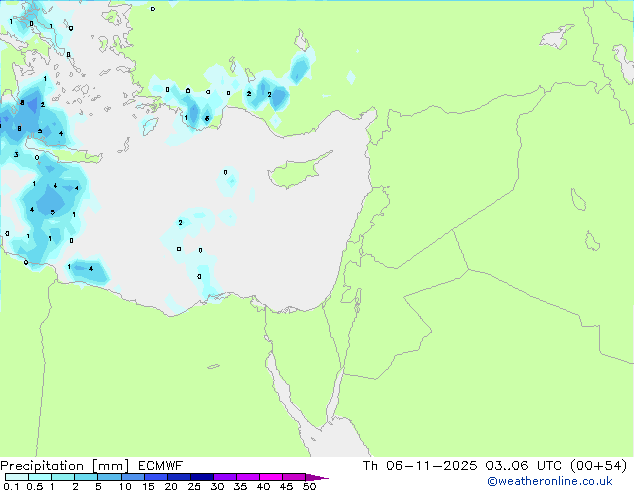
Task: Select the '03..06 UTC' time range text
Action: [x=524, y=466]
